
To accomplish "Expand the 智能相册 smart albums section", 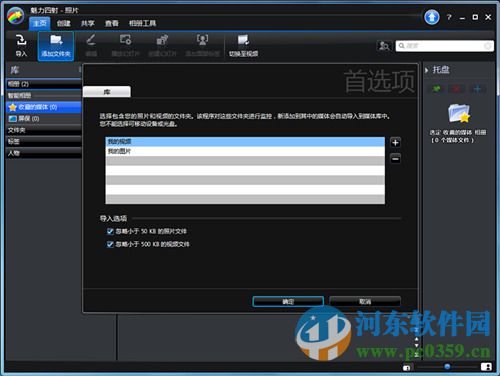I will coord(43,96).
